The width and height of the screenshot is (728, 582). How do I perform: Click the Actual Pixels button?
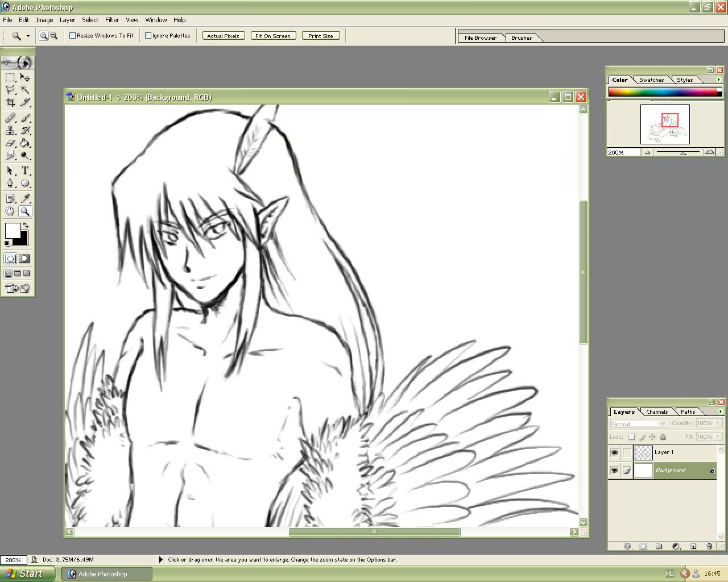pos(223,36)
